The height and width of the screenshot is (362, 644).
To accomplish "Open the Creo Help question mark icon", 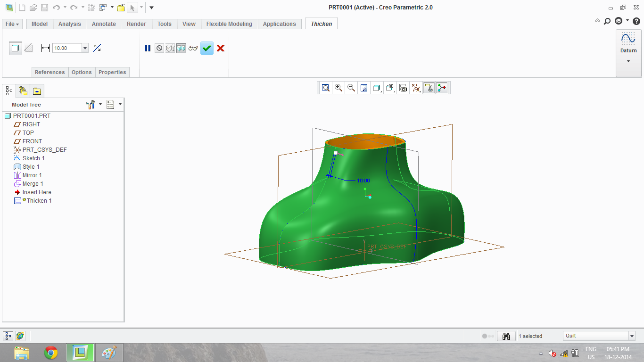I will [x=636, y=21].
